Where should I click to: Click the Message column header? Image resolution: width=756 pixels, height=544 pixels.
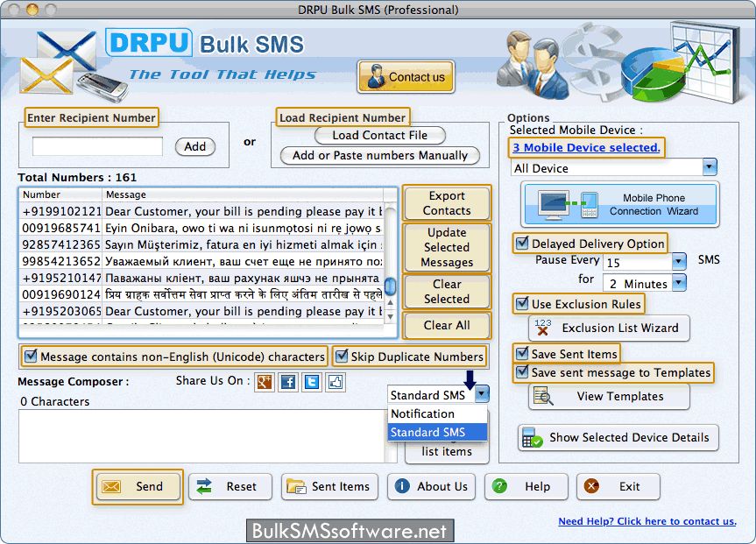click(243, 194)
